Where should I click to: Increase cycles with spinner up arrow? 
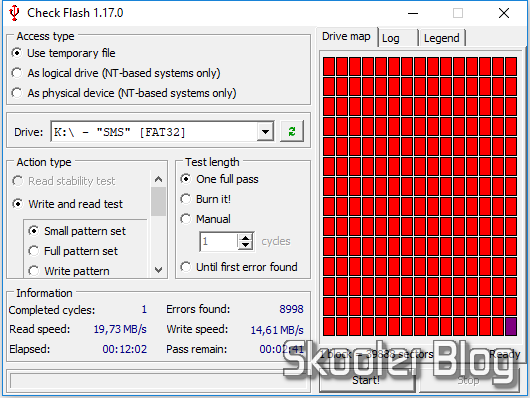[245, 237]
